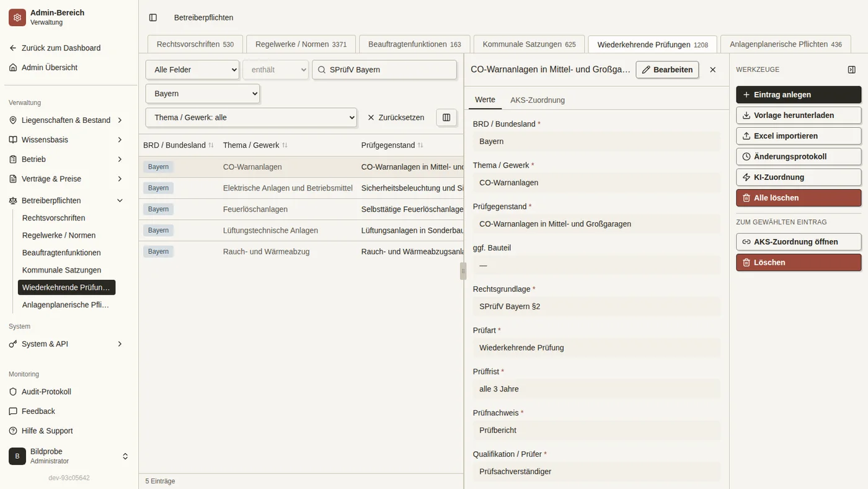Select the Feuerlöschanlagen table row
Screen dimensions: 868x489
301,209
